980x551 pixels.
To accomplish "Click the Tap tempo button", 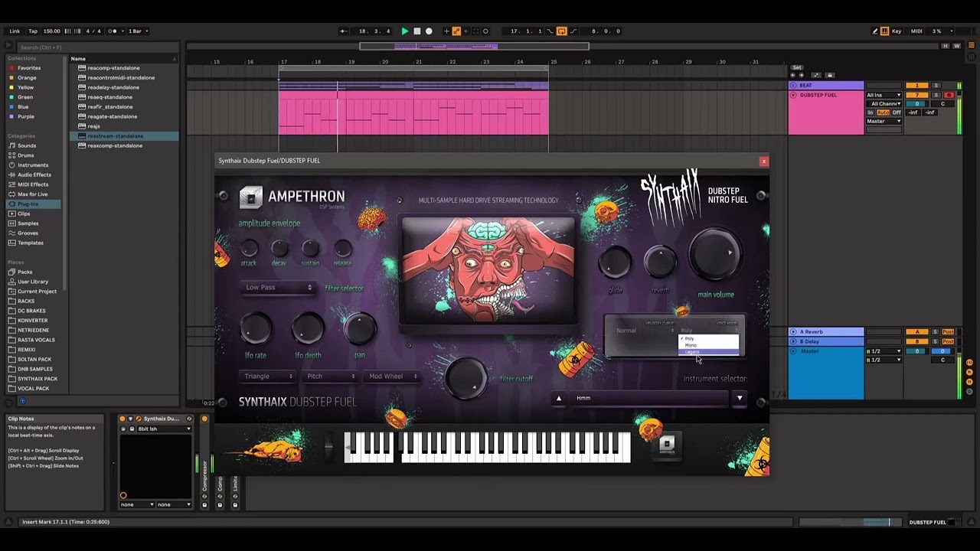I will point(33,31).
